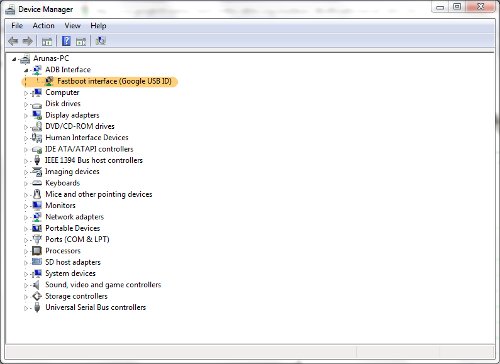This screenshot has width=500, height=364.
Task: Expand the Monitors node arrow
Action: (26, 206)
